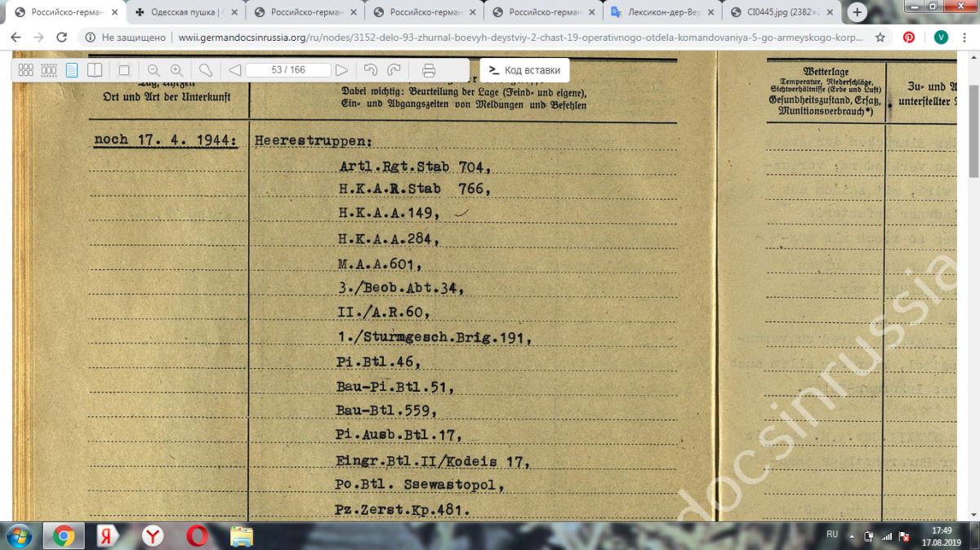The image size is (980, 550).
Task: Open the Chrome profile avatar V
Action: (940, 38)
